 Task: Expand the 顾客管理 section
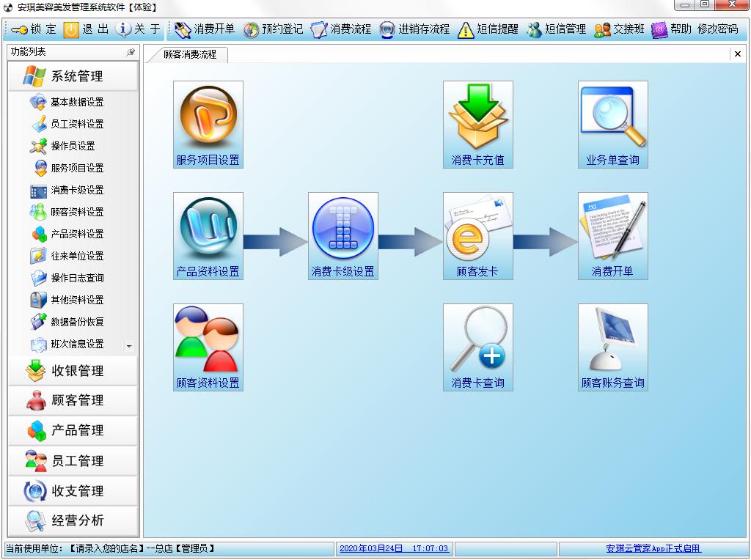point(73,401)
